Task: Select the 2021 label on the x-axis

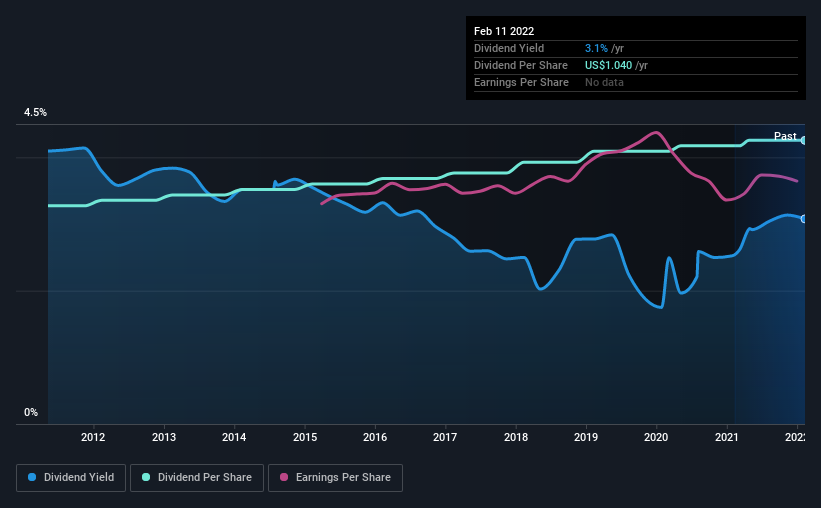Action: coord(727,437)
